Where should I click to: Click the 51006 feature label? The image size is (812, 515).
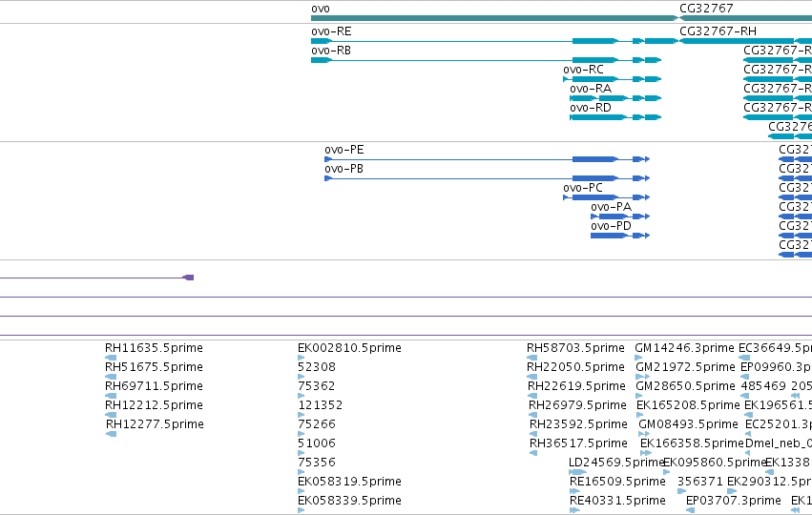pyautogui.click(x=317, y=443)
